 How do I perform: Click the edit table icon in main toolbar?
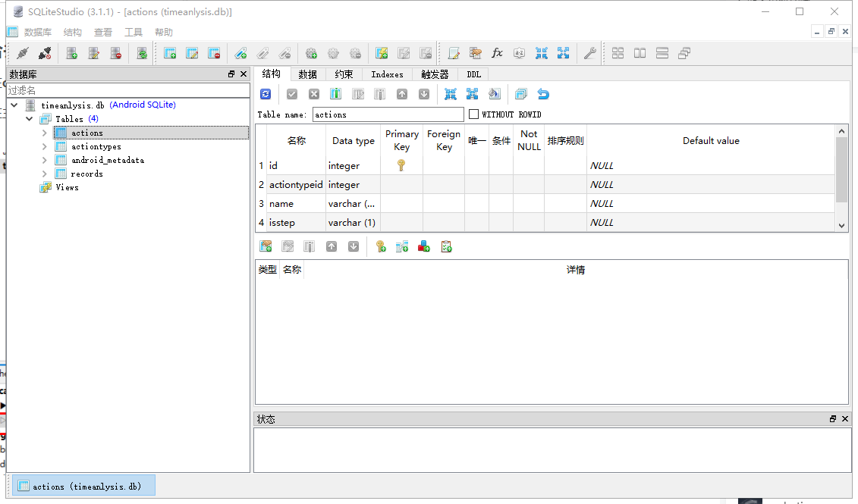(192, 53)
